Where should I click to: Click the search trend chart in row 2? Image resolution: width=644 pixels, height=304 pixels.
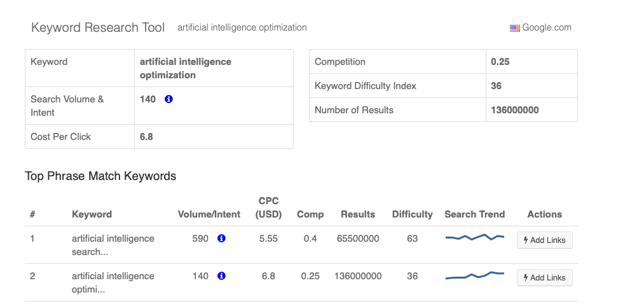tap(474, 275)
